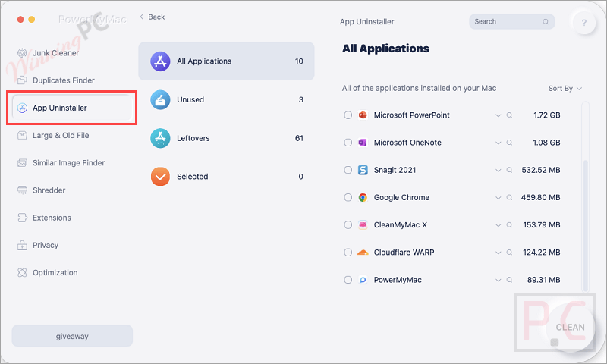Viewport: 607px width, 364px height.
Task: Open Large & Old File module
Action: pyautogui.click(x=53, y=136)
